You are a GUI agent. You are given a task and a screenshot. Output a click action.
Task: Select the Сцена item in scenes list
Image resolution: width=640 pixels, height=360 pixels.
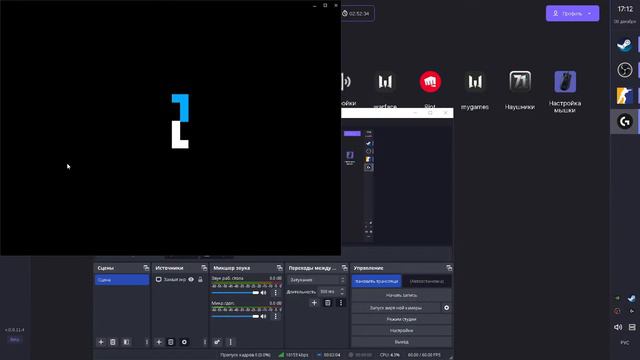coord(122,280)
